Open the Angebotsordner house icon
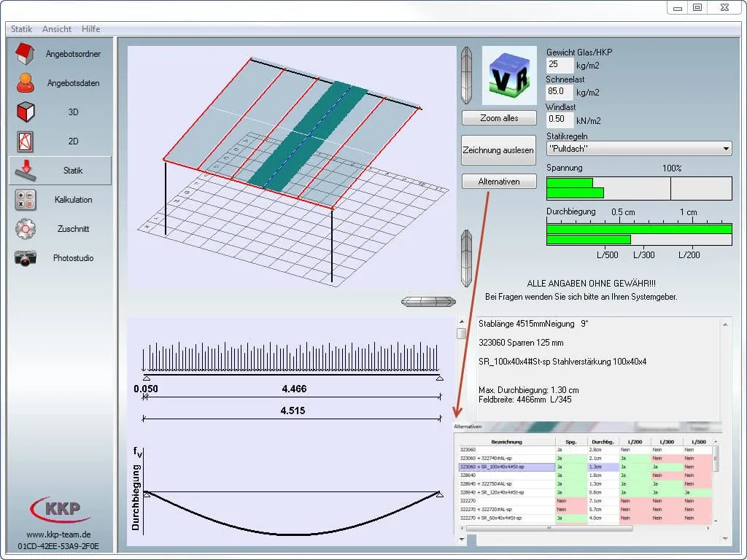This screenshot has height=560, width=747. click(25, 54)
